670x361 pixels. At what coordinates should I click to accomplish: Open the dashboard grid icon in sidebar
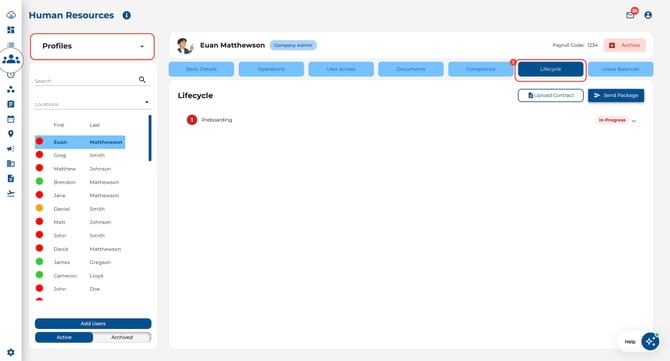[x=11, y=30]
